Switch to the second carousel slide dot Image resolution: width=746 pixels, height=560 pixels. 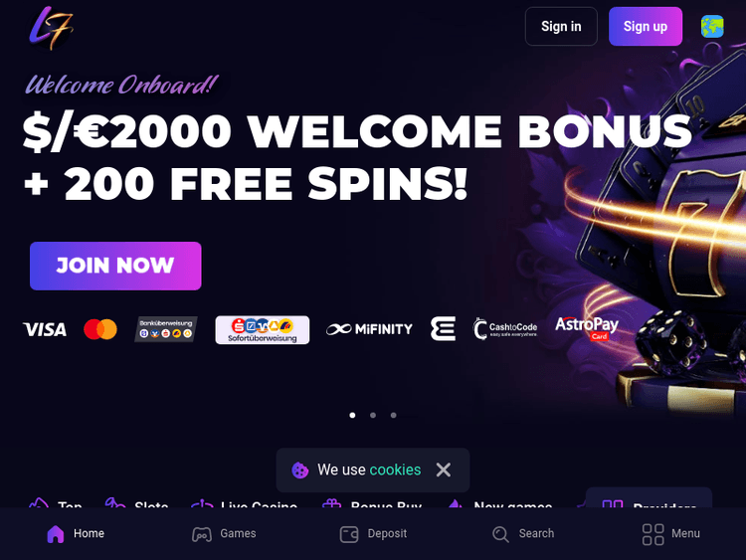pyautogui.click(x=373, y=416)
